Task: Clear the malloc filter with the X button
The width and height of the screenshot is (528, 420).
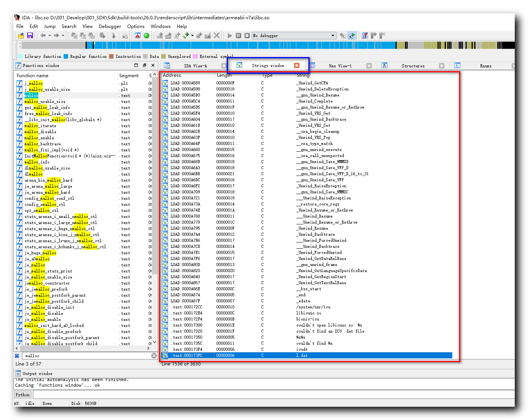Action: click(154, 355)
